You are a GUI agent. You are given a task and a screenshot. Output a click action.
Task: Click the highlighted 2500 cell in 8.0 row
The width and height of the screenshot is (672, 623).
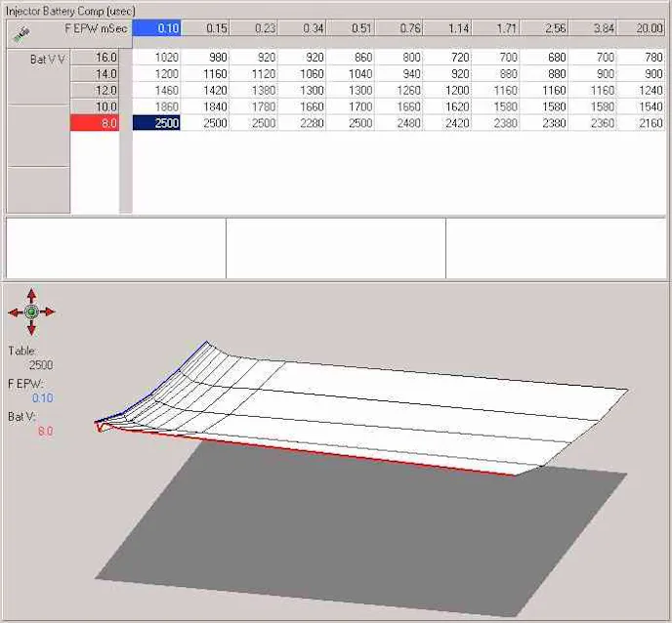[156, 122]
